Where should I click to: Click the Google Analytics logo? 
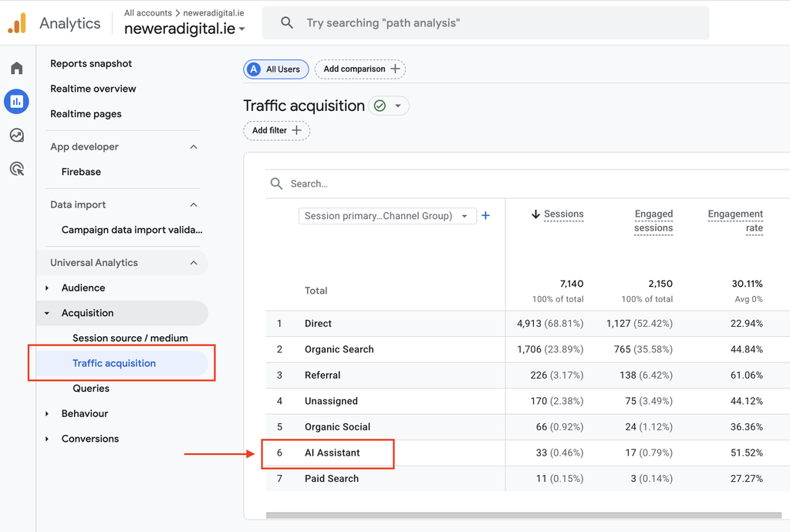point(17,23)
